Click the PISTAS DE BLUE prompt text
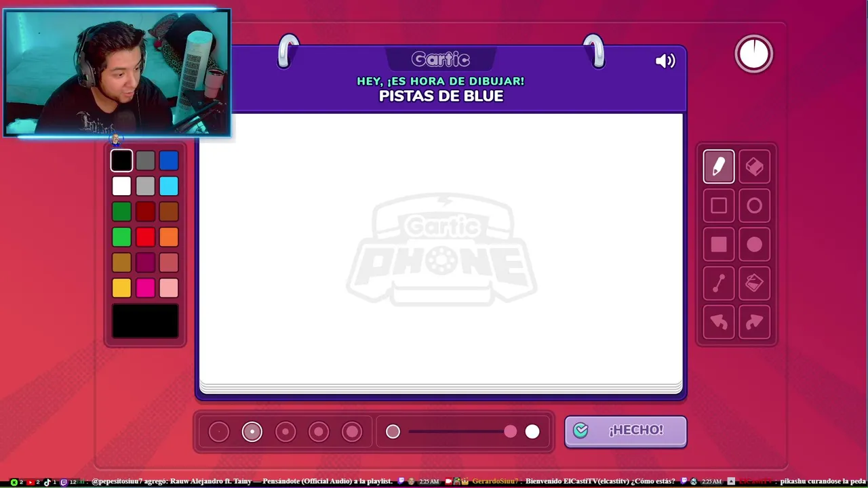Image resolution: width=868 pixels, height=488 pixels. coord(441,96)
